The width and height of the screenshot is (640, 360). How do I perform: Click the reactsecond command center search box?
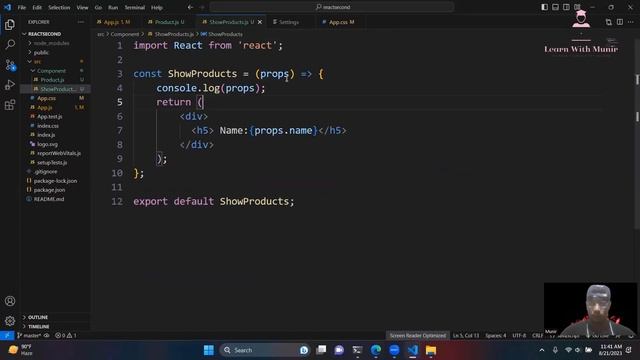click(331, 7)
